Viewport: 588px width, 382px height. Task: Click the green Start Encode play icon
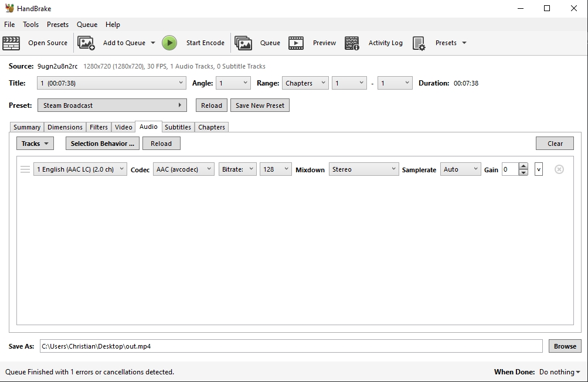tap(169, 43)
